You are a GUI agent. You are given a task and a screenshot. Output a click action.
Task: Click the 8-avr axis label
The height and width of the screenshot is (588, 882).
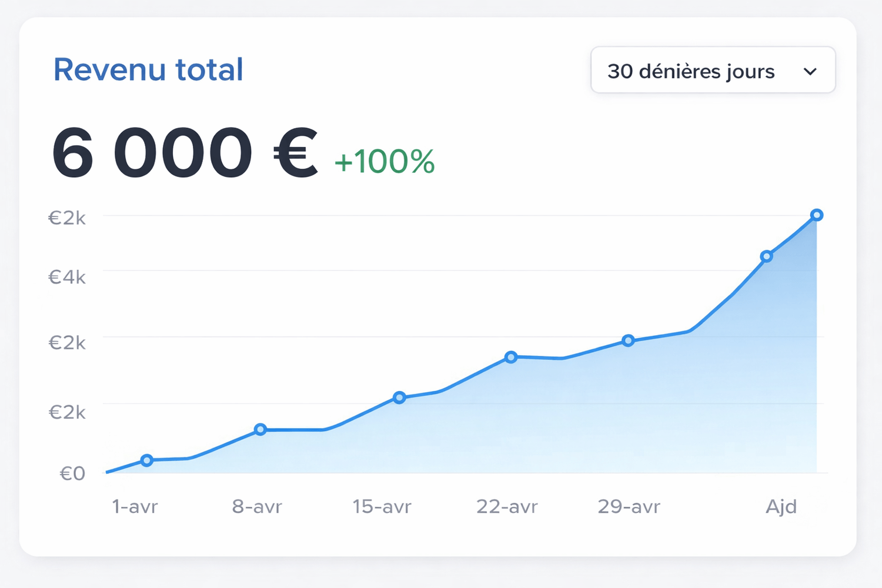257,506
